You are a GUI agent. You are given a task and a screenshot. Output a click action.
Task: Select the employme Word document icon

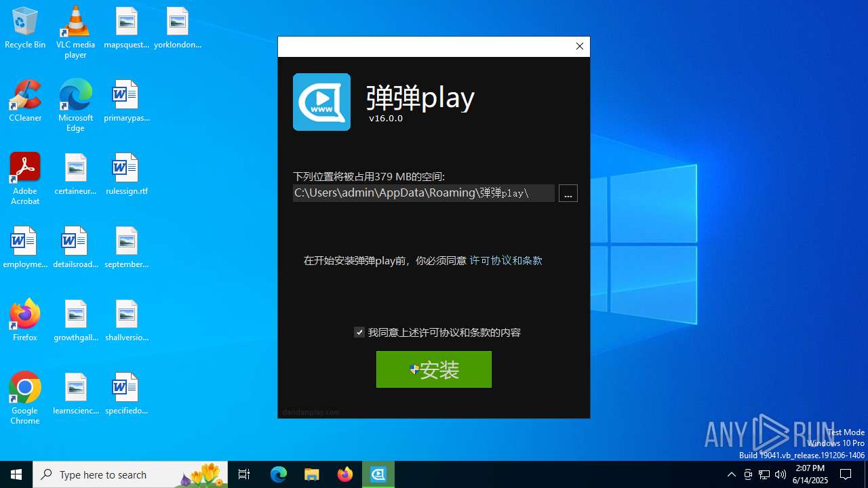[25, 247]
